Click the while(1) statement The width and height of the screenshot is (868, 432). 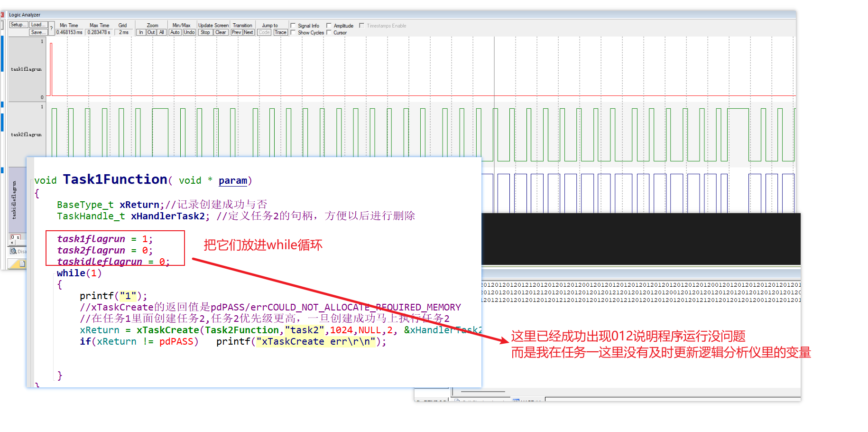[79, 273]
